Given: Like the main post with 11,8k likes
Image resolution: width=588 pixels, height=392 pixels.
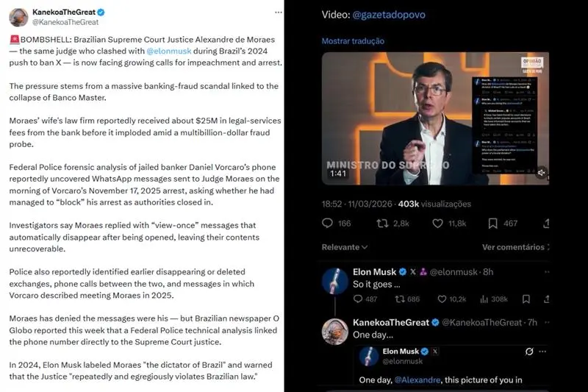Looking at the screenshot, I should coord(440,223).
